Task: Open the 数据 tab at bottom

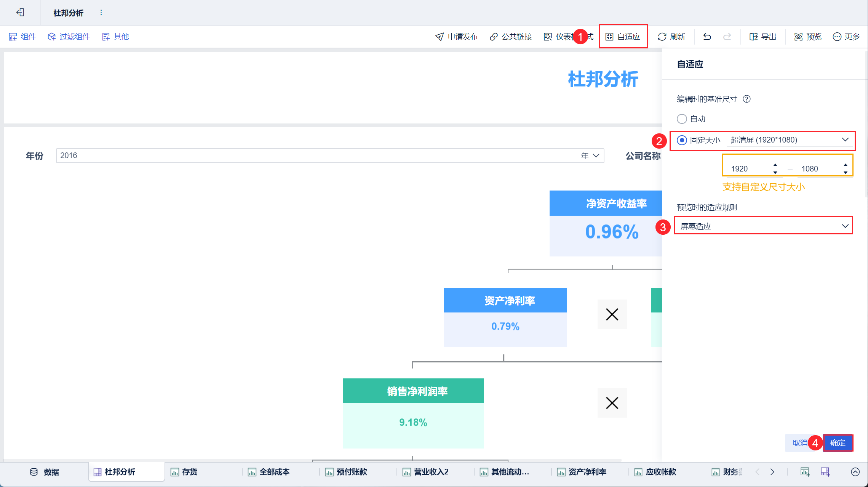Action: point(45,472)
